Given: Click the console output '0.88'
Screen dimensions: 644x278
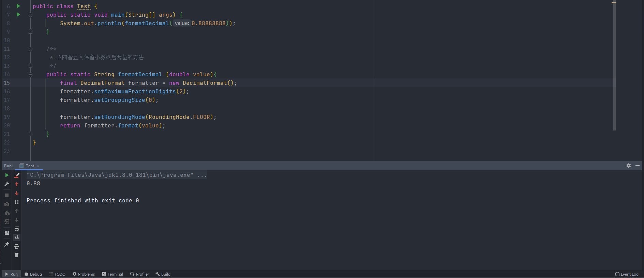Looking at the screenshot, I should 33,184.
